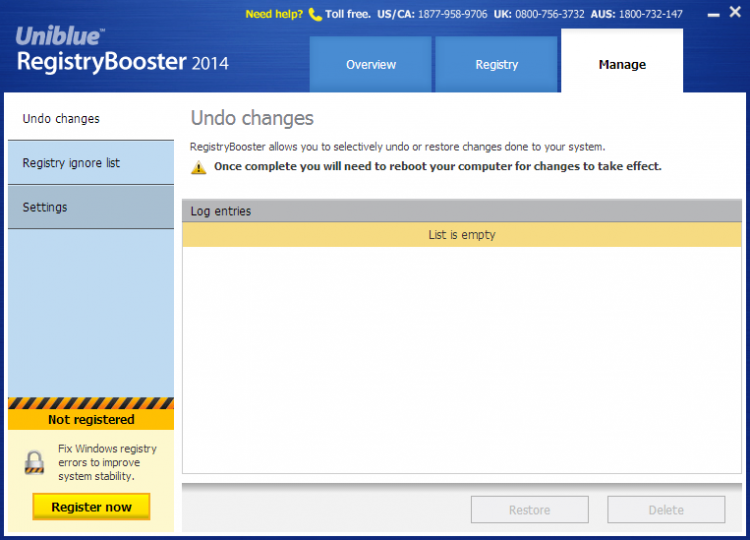Click the AUS phone number 1800-732-147
750x540 pixels.
(651, 14)
